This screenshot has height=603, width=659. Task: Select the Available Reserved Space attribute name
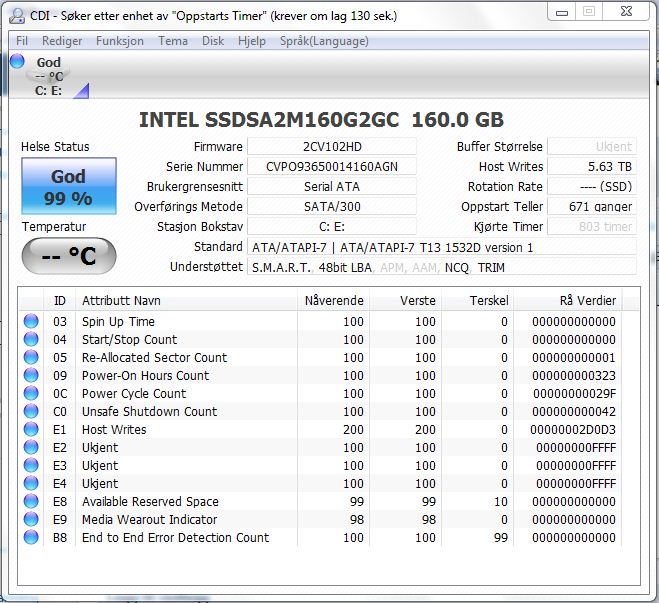click(x=150, y=502)
